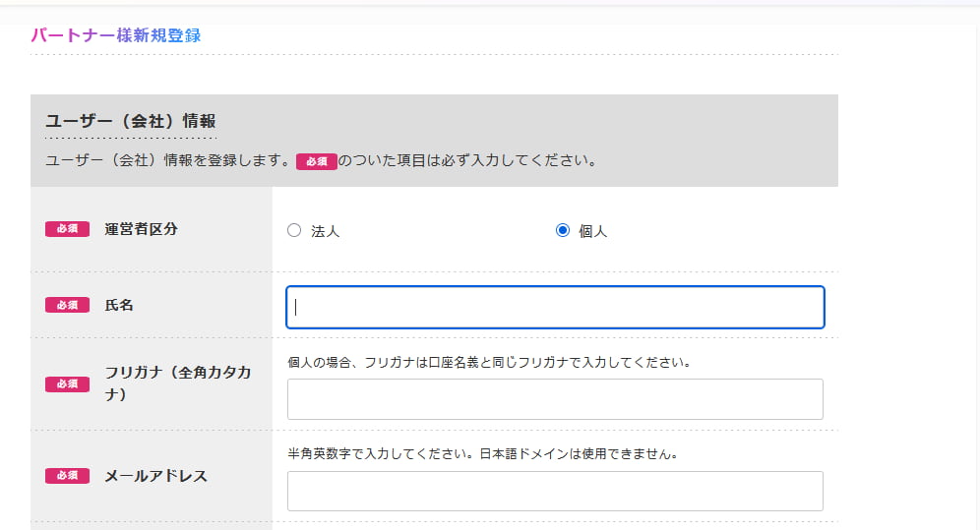Viewport: 980px width, 530px height.
Task: Click the ユーザー（会社）情報 section header
Action: pyautogui.click(x=130, y=122)
